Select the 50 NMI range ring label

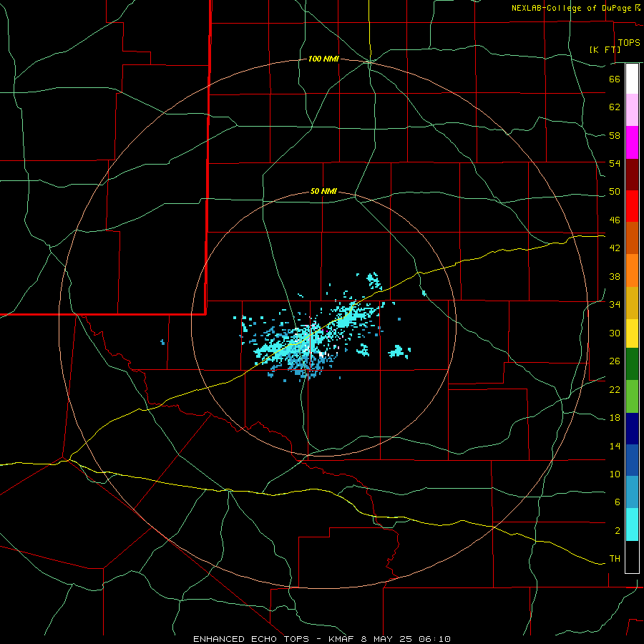pos(323,191)
